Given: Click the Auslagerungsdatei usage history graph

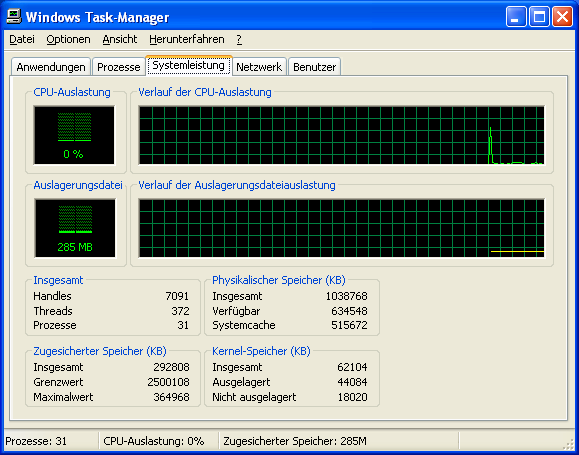Looking at the screenshot, I should (x=342, y=228).
